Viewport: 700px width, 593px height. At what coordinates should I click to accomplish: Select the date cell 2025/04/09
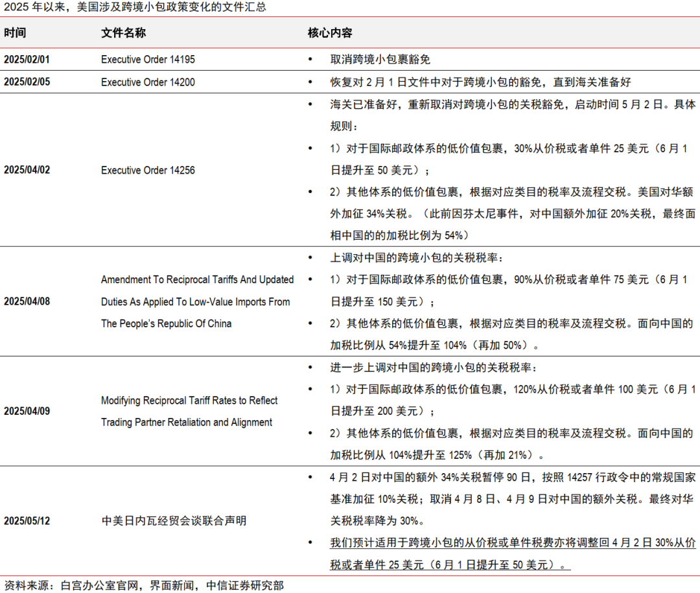pos(27,411)
